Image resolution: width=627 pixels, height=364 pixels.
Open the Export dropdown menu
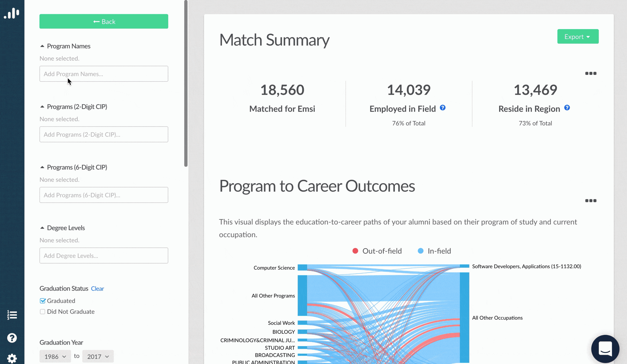click(578, 36)
